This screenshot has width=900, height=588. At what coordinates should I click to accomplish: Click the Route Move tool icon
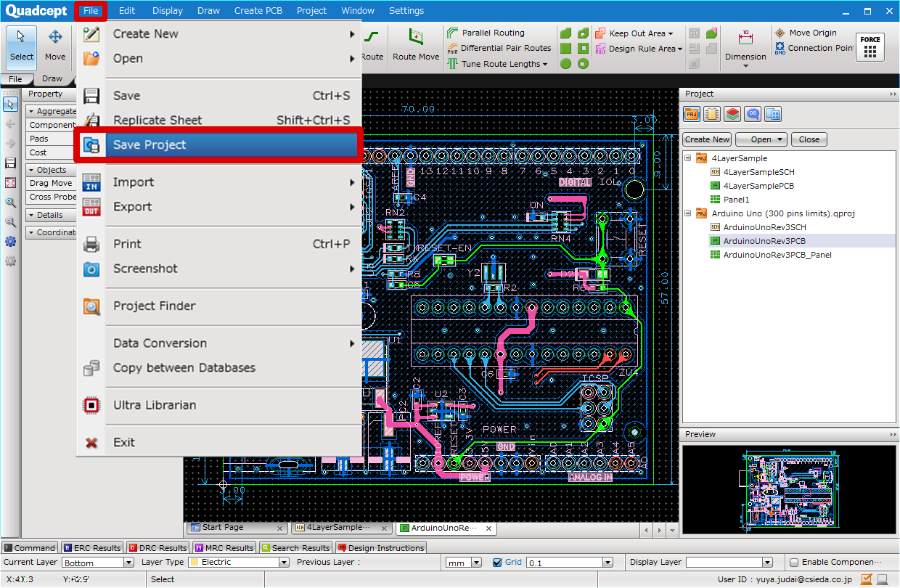pyautogui.click(x=416, y=37)
